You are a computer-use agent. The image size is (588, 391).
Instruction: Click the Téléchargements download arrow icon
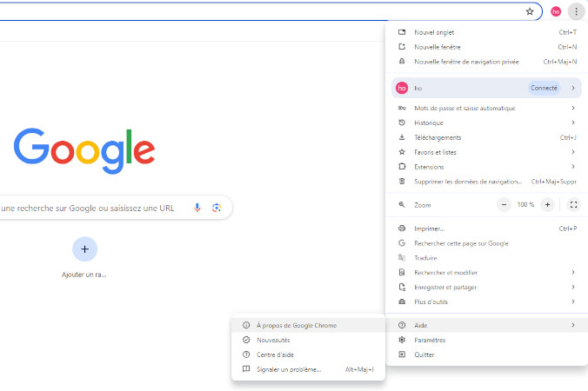[x=402, y=137]
